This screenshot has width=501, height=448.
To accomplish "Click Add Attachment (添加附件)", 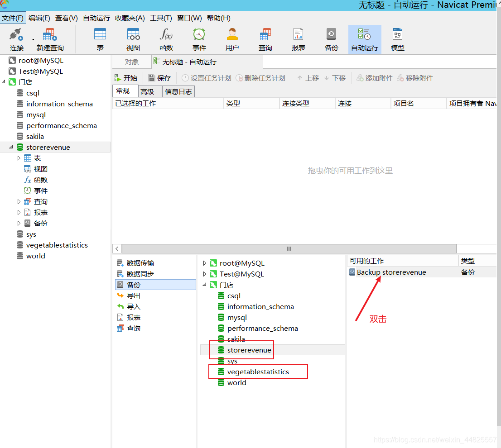I will (375, 78).
